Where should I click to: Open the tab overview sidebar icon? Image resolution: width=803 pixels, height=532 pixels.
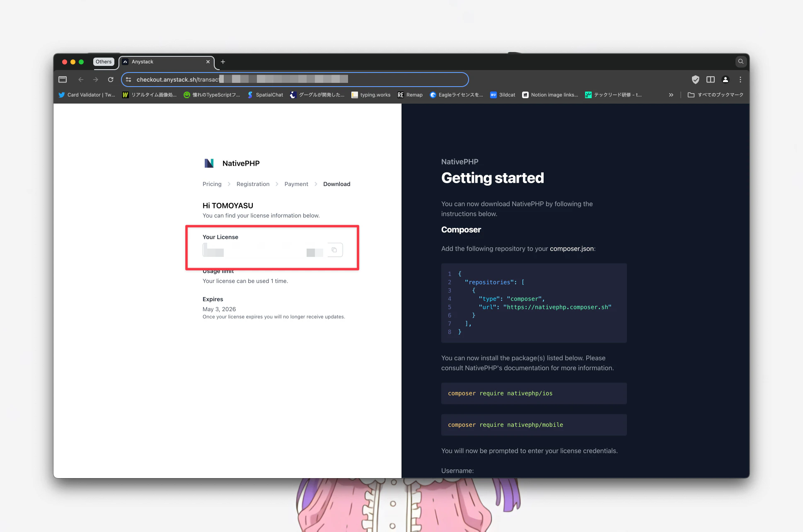coord(63,80)
